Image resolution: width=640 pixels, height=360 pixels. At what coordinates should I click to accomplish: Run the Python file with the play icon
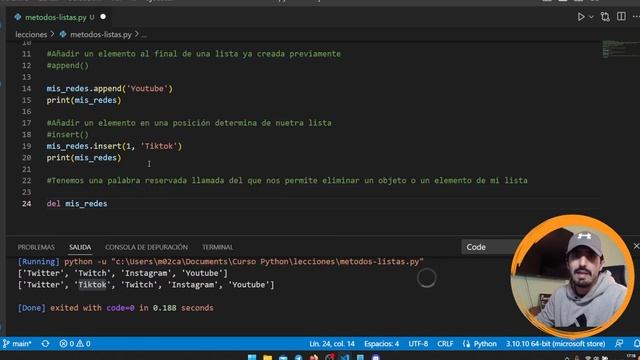click(x=581, y=17)
